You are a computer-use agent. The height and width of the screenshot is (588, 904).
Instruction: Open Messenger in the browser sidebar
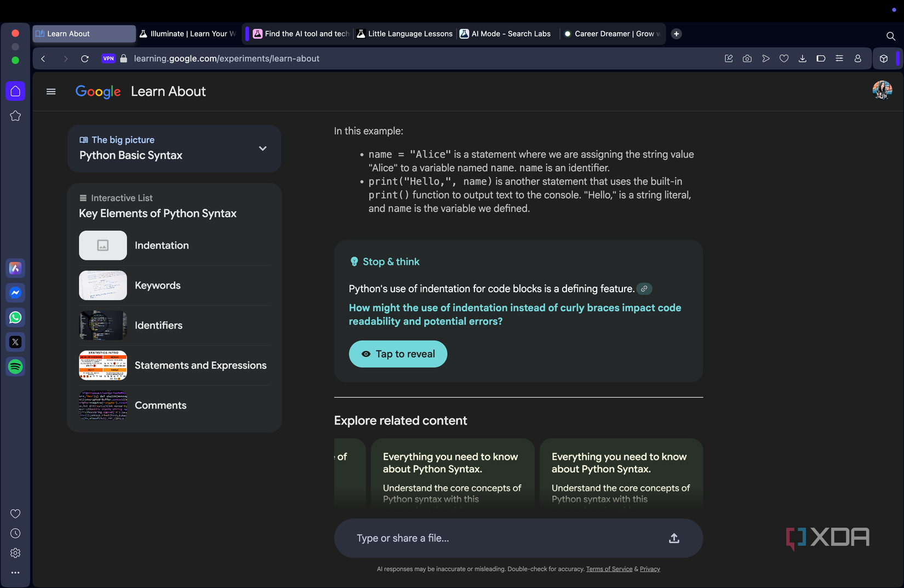(15, 293)
